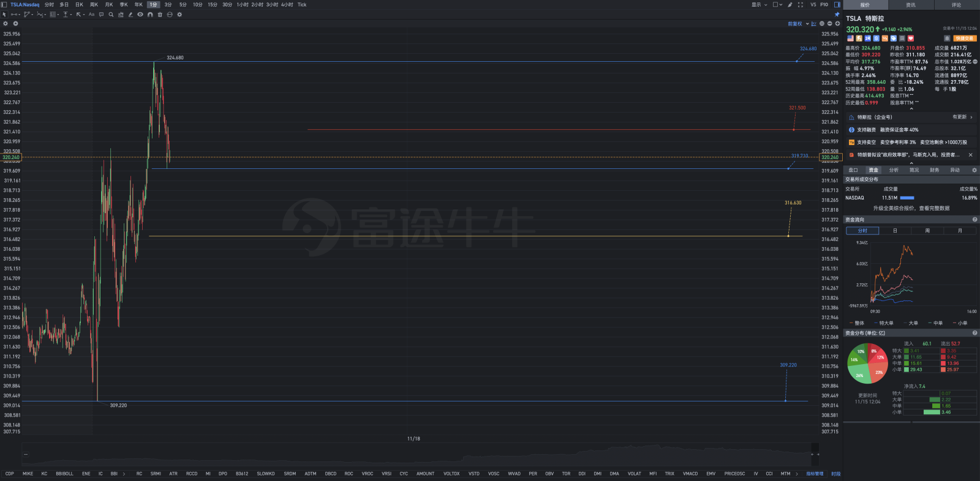980x481 pixels.
Task: Open the 显示 dropdown
Action: click(x=759, y=4)
